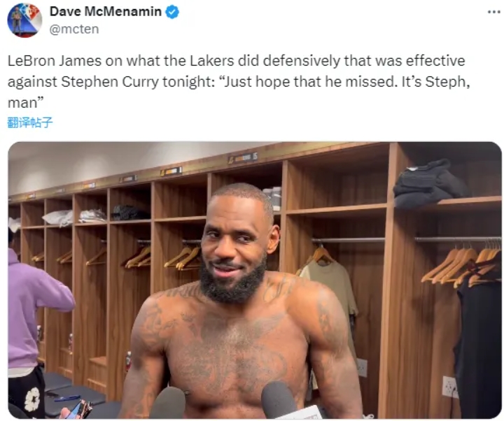Open the more options three-dot menu
The image size is (504, 421).
pyautogui.click(x=493, y=12)
